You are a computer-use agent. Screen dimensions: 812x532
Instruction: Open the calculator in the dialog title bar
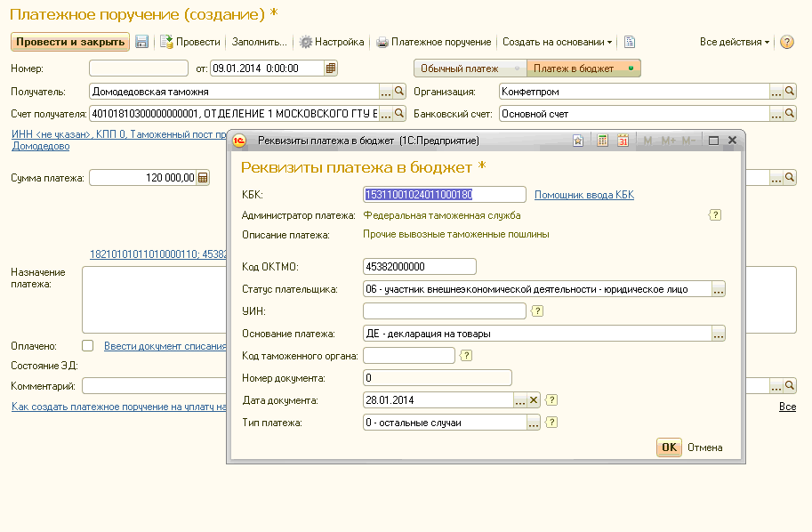click(602, 140)
